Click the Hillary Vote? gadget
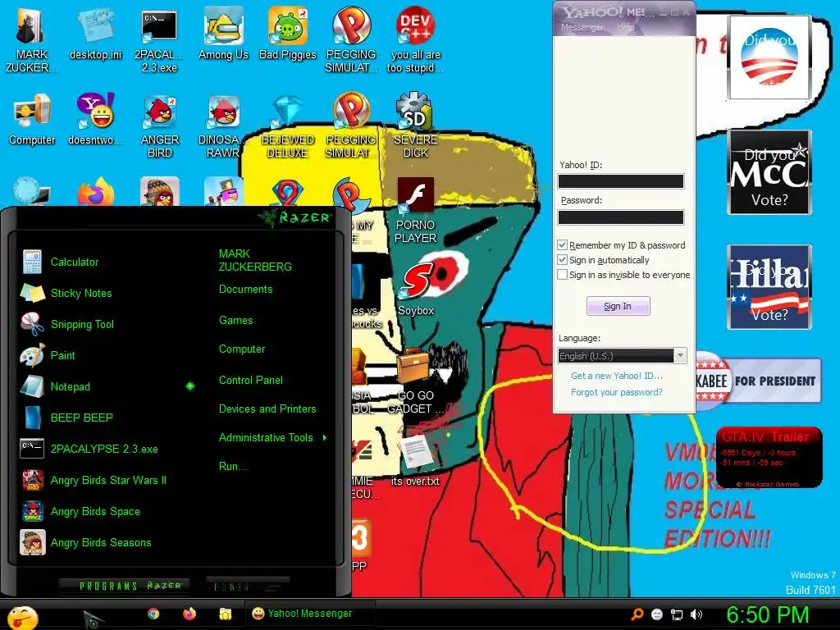This screenshot has width=840, height=630. click(x=769, y=287)
